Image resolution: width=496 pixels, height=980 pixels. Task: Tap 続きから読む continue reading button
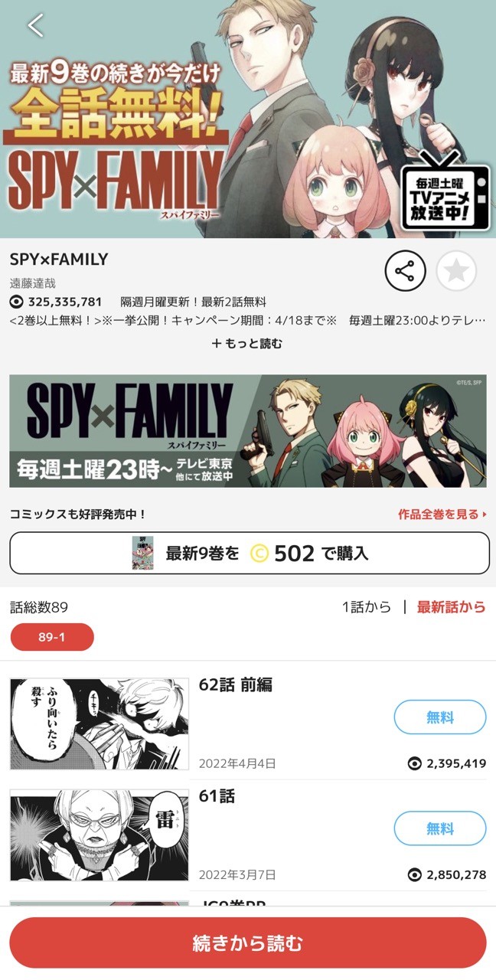click(248, 942)
